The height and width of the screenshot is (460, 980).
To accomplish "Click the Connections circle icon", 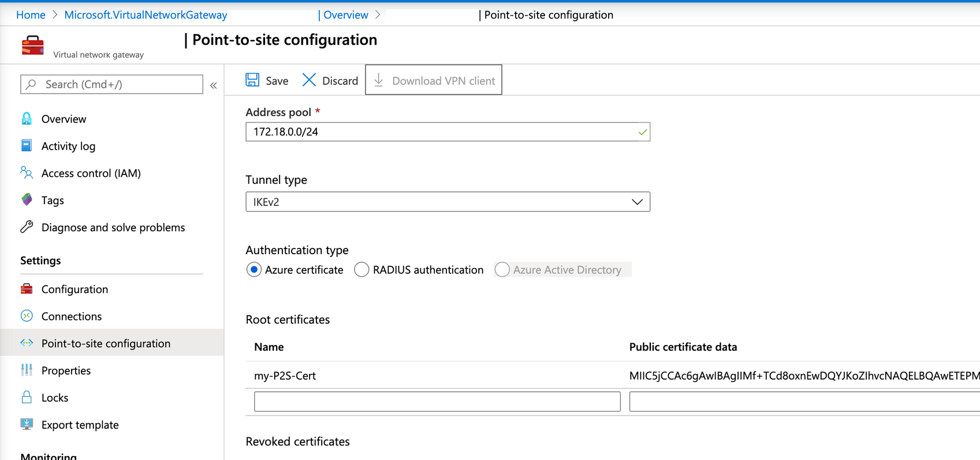I will (27, 316).
